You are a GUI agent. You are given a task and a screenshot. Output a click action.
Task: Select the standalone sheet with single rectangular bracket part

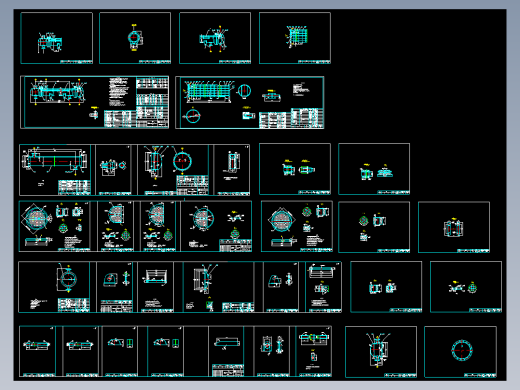click(x=454, y=227)
